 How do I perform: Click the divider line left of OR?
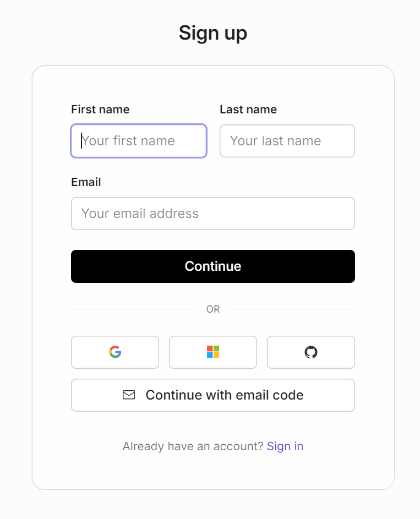tap(133, 309)
